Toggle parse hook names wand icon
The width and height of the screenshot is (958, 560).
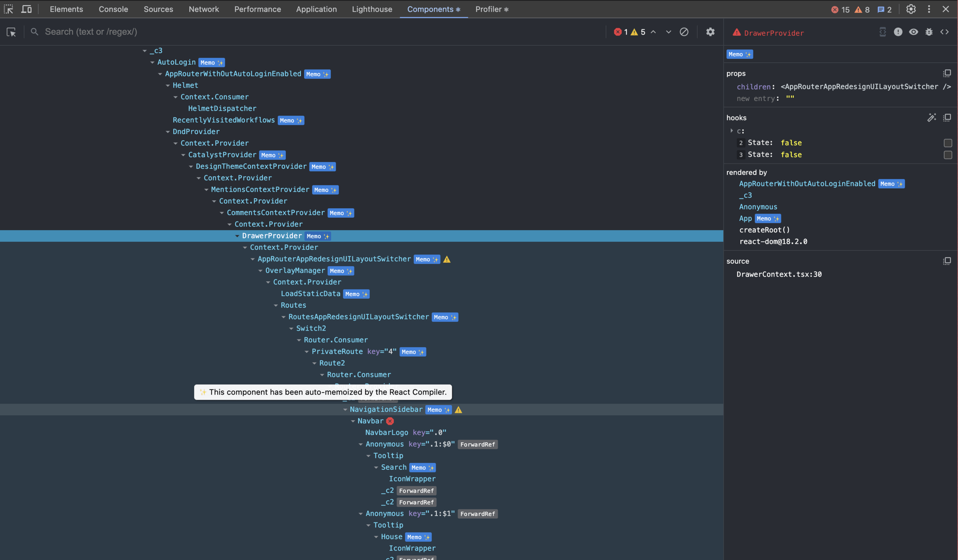click(x=931, y=118)
